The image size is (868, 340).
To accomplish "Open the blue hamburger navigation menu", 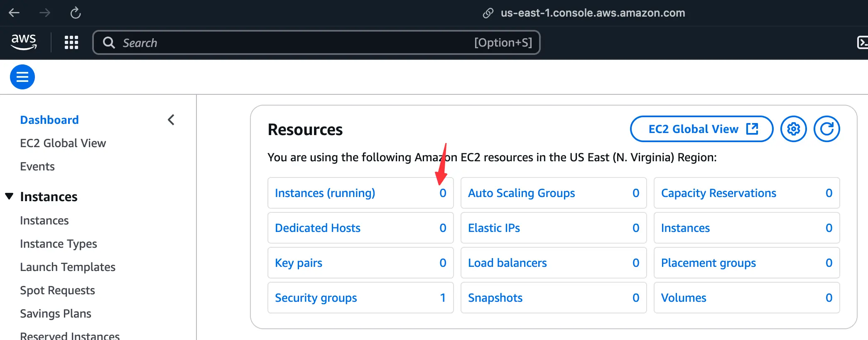I will click(22, 77).
